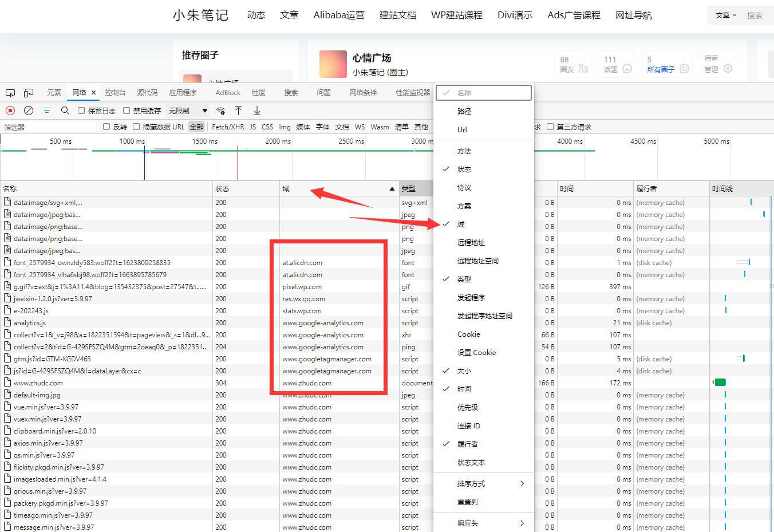Click the 筛选器 filter input field
The height and width of the screenshot is (532, 774).
click(49, 127)
